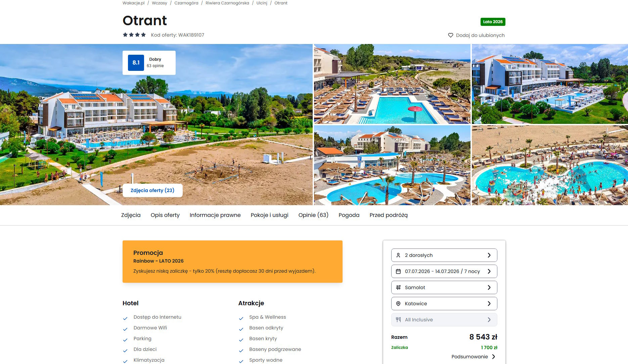Switch to the Opis oferty tab

165,215
